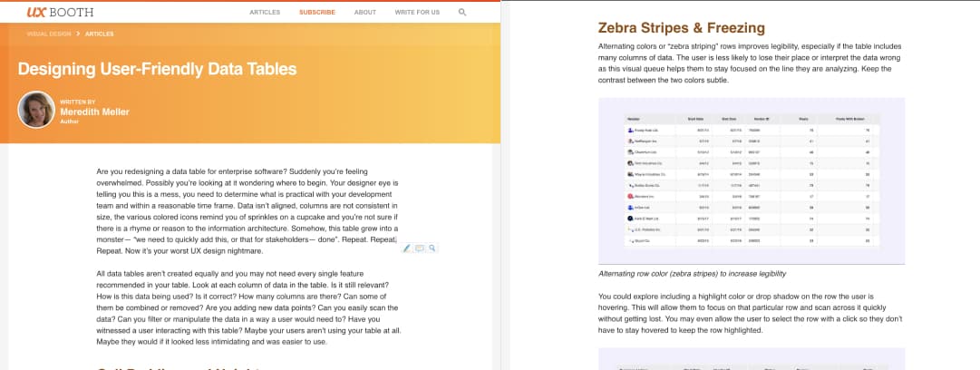Open the Write For Us page
The image size is (980, 370).
[x=417, y=13]
